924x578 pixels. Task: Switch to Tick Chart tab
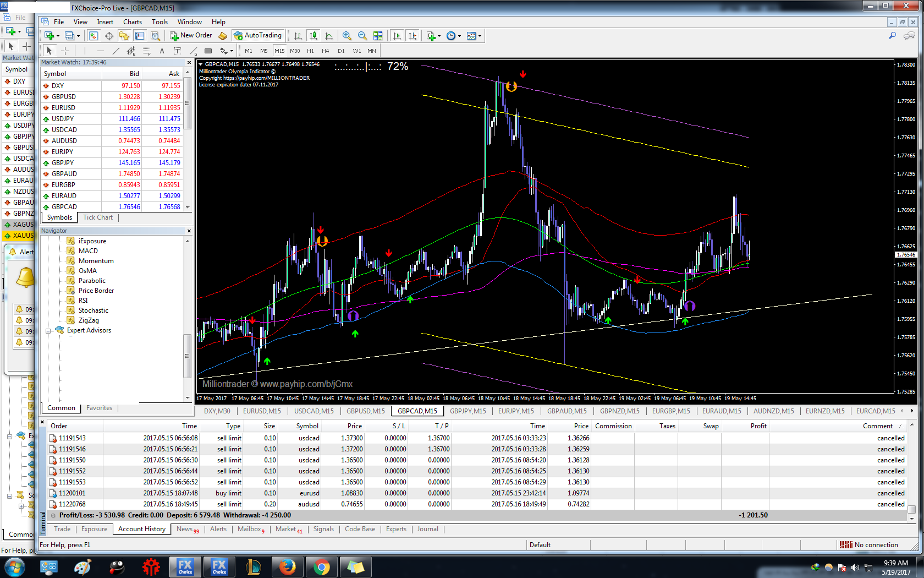click(98, 217)
